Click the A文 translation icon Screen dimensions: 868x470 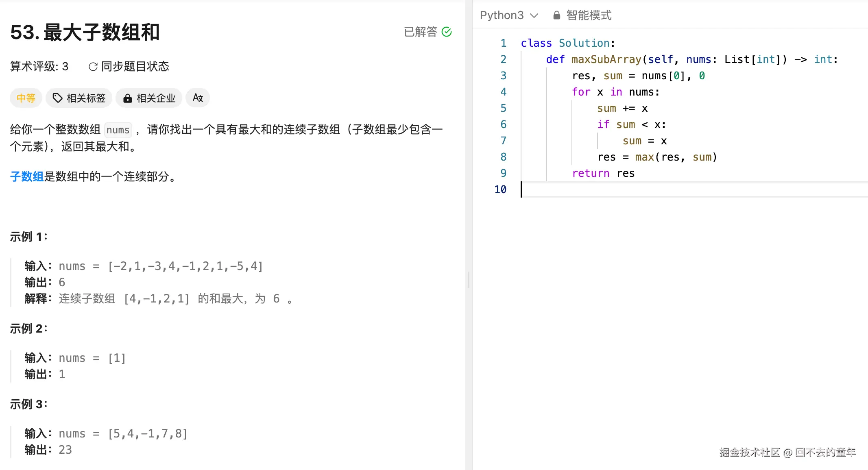click(198, 98)
